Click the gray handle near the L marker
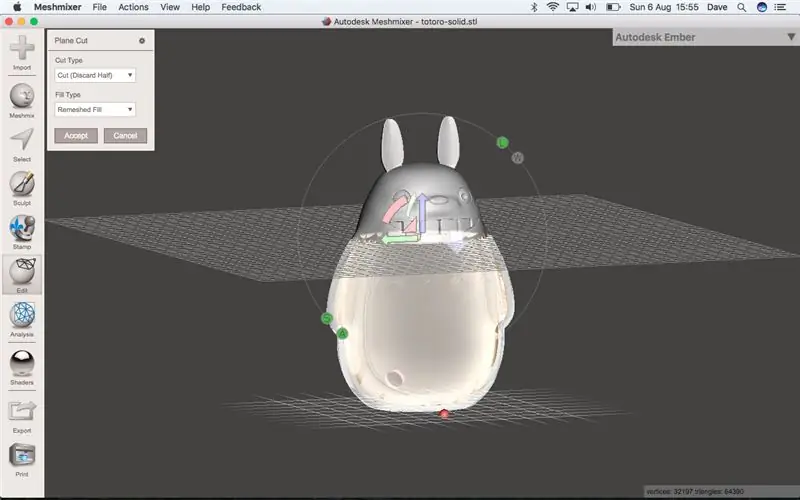 [x=517, y=158]
